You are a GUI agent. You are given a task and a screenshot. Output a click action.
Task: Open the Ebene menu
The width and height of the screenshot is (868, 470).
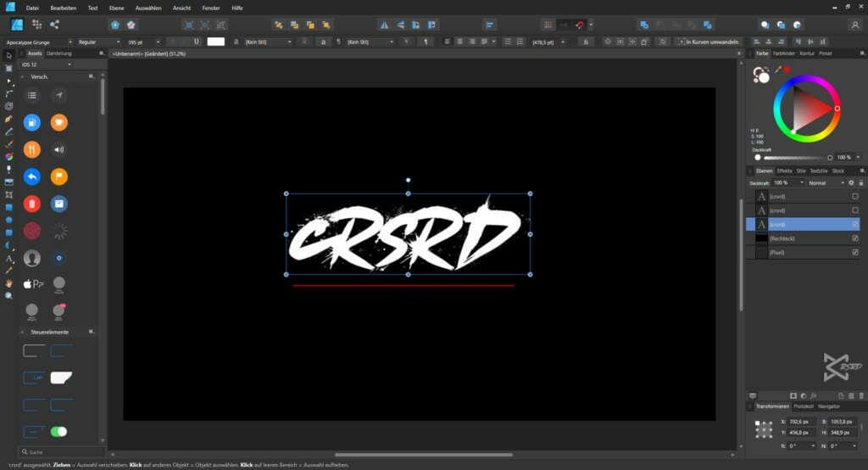[116, 8]
